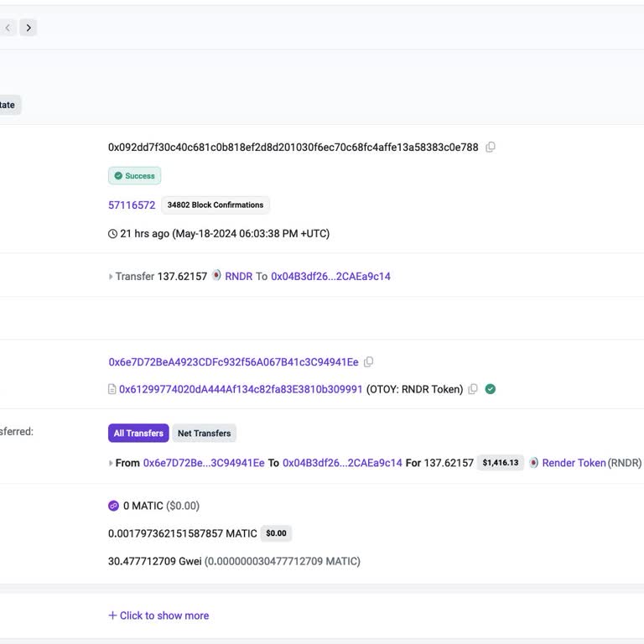The width and height of the screenshot is (644, 644).
Task: Open To address 0x04B3df26...2CAEa9c14 in transfers
Action: pos(342,463)
